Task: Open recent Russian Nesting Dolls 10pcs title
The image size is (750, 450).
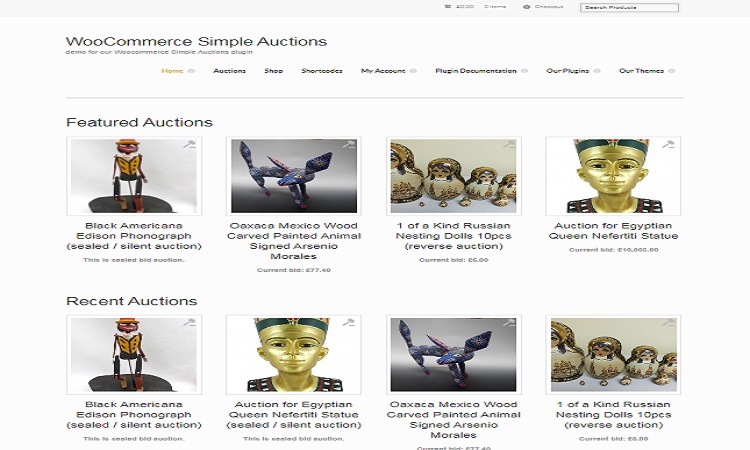Action: pos(613,415)
